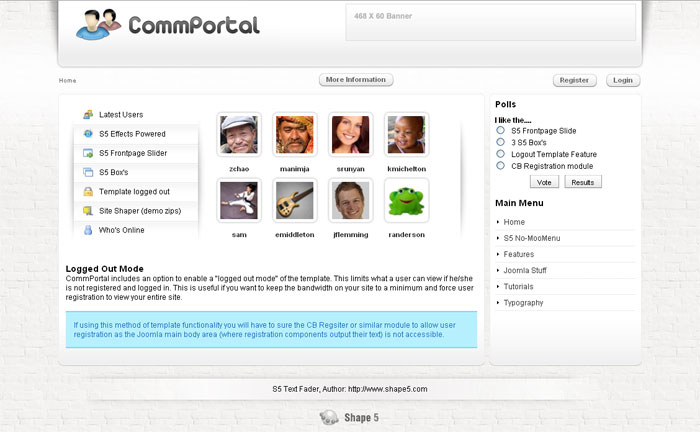Click the CommPortal logo icon
This screenshot has width=700, height=432.
click(x=98, y=25)
